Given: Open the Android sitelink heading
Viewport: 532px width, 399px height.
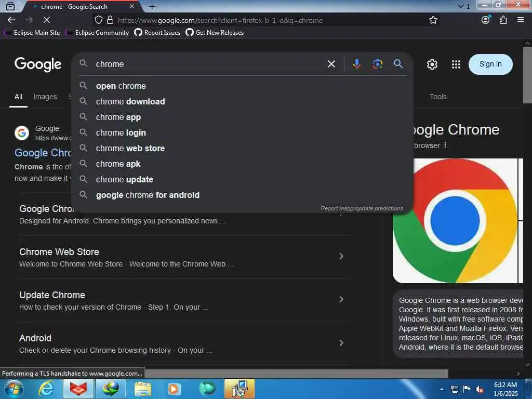Looking at the screenshot, I should pyautogui.click(x=35, y=338).
